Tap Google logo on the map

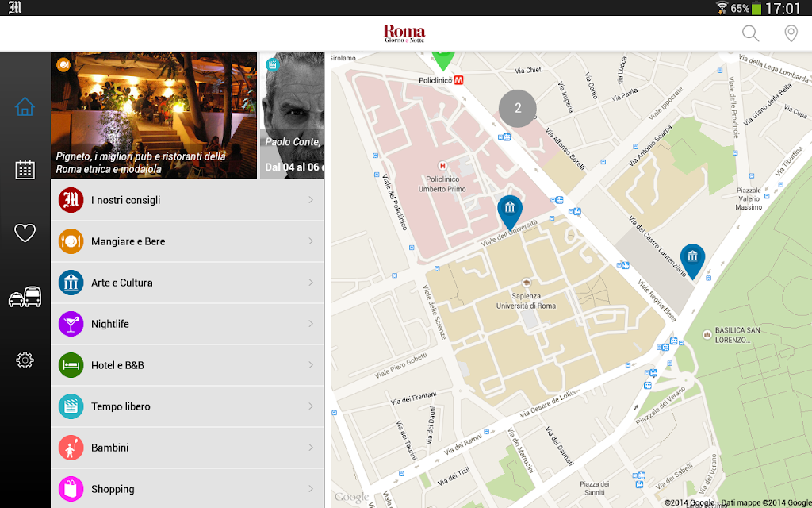tap(351, 497)
